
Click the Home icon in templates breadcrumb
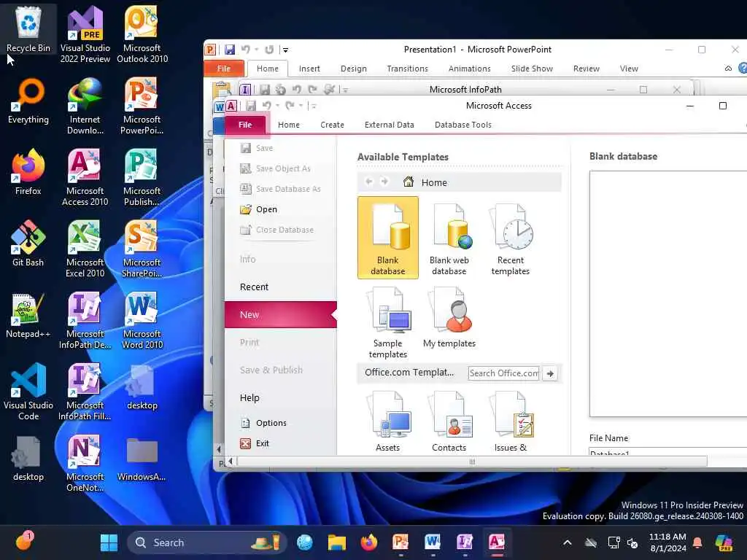point(409,182)
